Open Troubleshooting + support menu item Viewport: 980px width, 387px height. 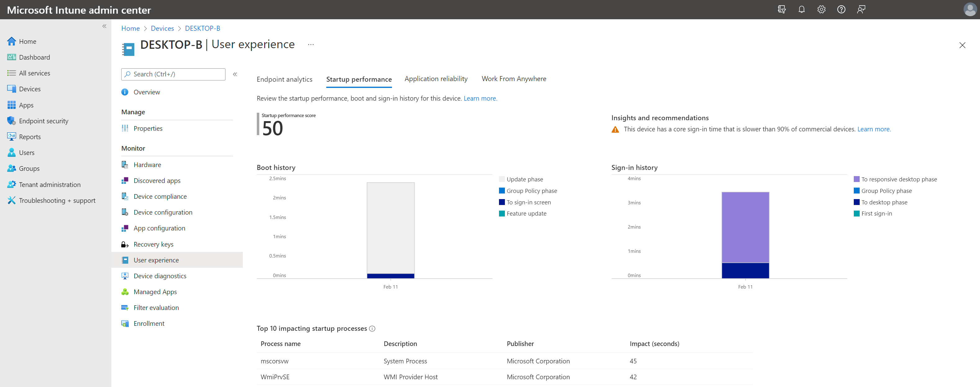click(x=57, y=200)
